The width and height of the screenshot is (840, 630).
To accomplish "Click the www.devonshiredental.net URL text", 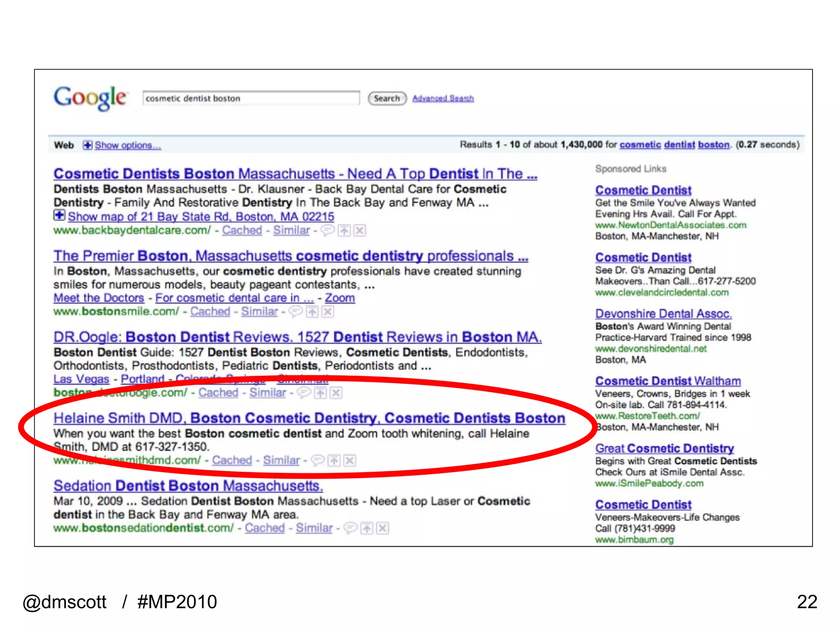I will pyautogui.click(x=651, y=349).
